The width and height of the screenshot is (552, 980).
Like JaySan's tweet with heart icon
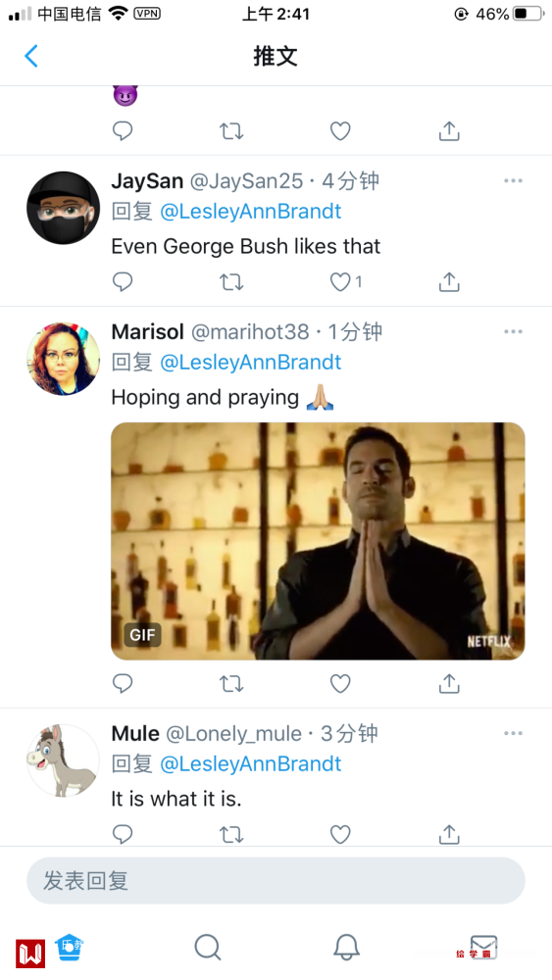tap(340, 282)
